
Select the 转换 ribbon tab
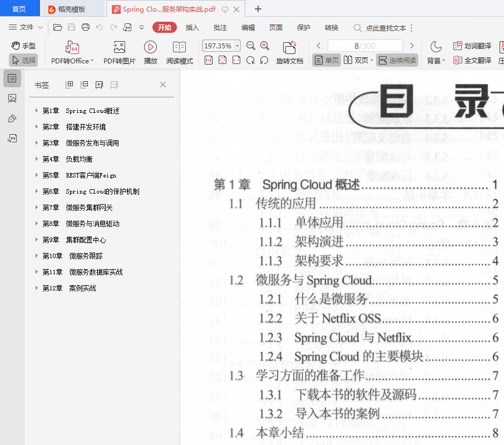(x=332, y=28)
